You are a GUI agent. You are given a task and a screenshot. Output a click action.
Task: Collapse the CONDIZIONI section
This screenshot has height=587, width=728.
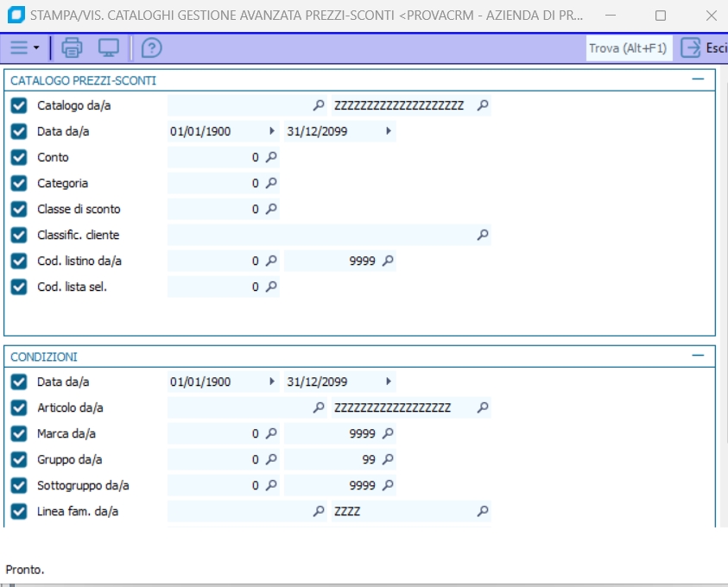[x=698, y=356]
